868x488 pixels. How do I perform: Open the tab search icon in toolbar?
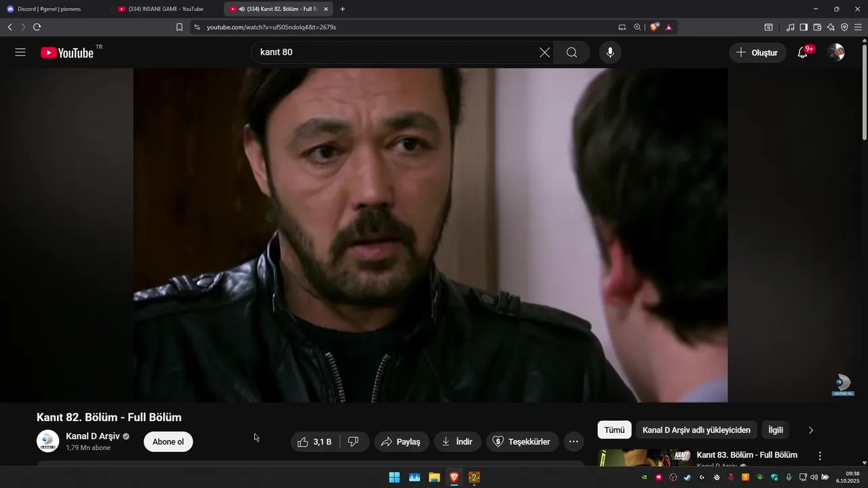768,27
